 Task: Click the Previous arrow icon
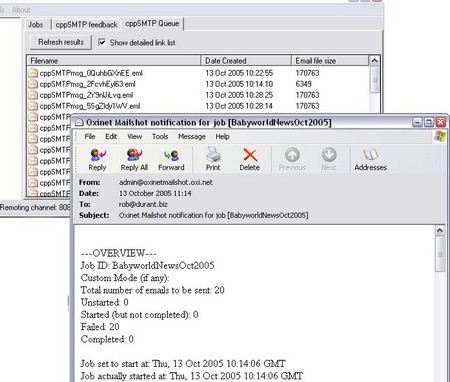tap(292, 155)
